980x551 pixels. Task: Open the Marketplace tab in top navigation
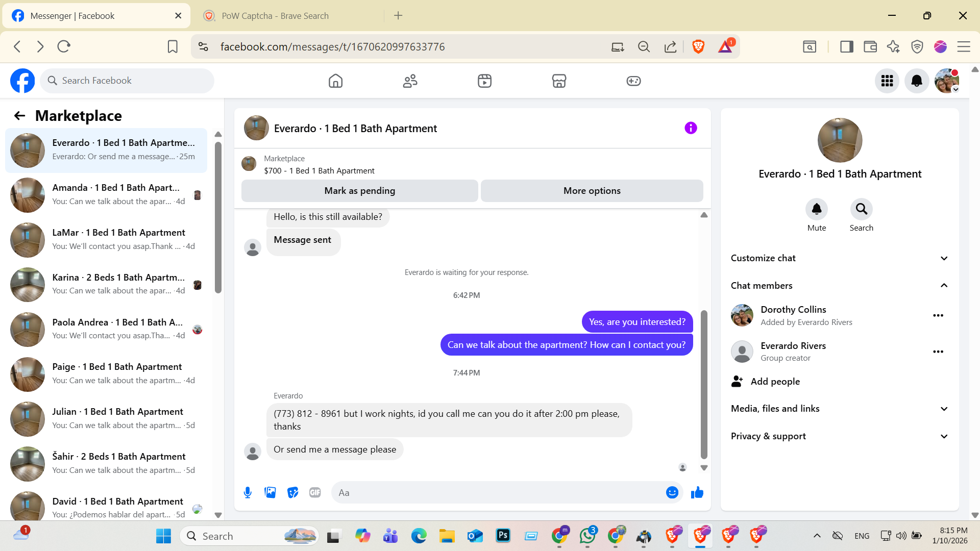pos(559,81)
